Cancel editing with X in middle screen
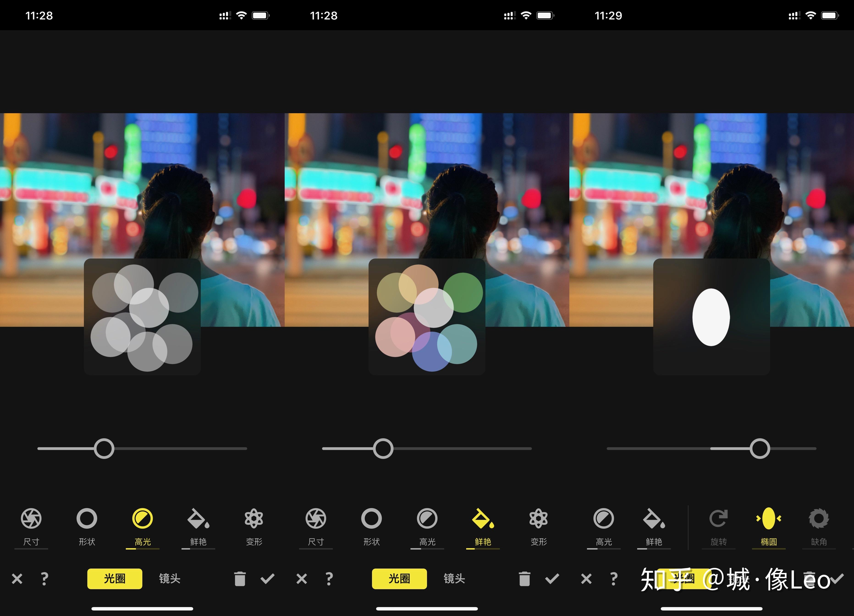Image resolution: width=854 pixels, height=616 pixels. pos(302,579)
